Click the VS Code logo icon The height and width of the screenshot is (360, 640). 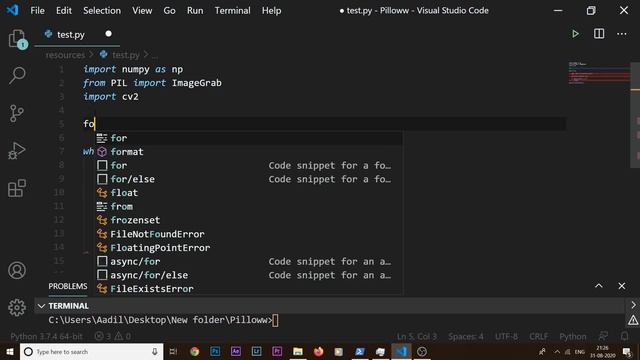pyautogui.click(x=12, y=10)
